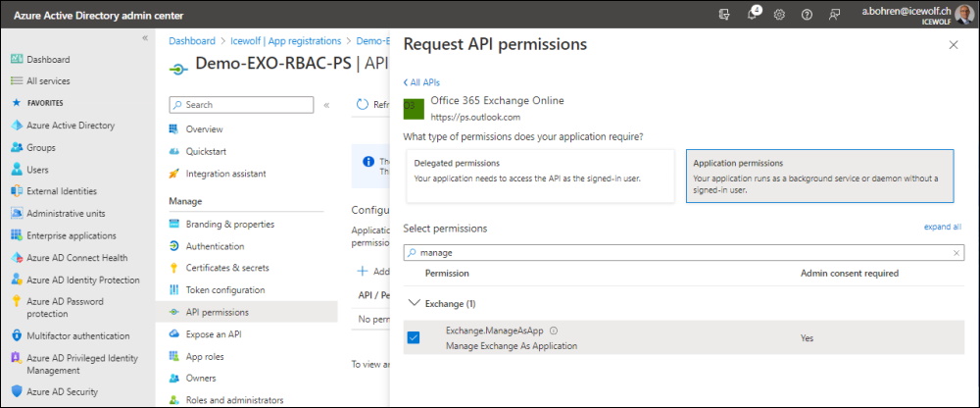Click the Azure AD Password protection key icon
The height and width of the screenshot is (408, 980).
click(17, 302)
